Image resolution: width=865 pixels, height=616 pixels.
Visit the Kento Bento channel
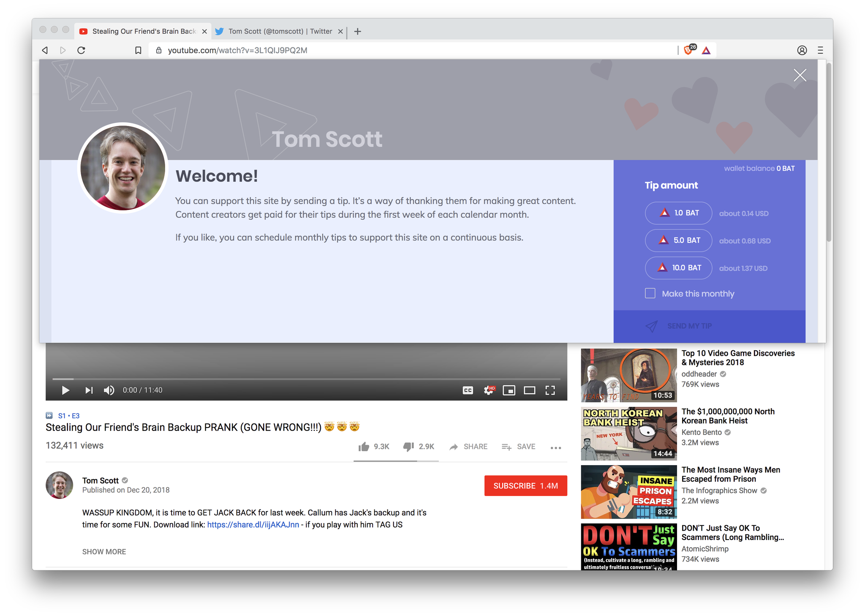(x=702, y=432)
